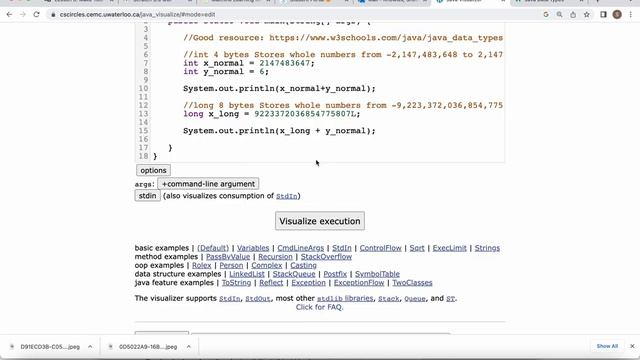
Task: Open the Stack library link
Action: [389, 299]
